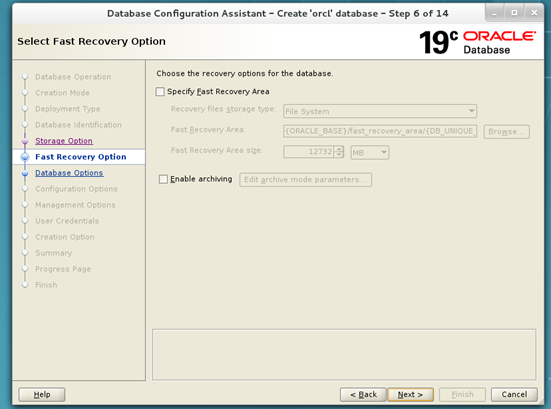Viewport: 551px width, 409px height.
Task: Click Creation Option step in sidebar
Action: (65, 237)
